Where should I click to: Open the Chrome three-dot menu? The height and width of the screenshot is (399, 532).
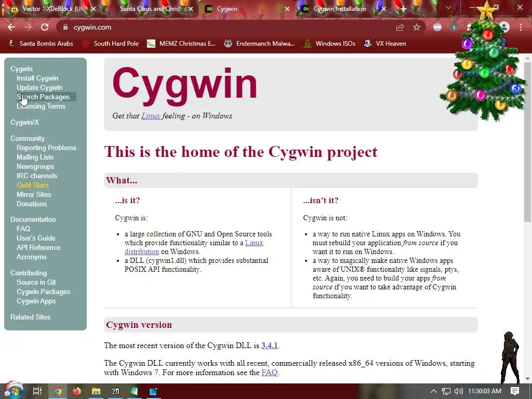click(521, 27)
